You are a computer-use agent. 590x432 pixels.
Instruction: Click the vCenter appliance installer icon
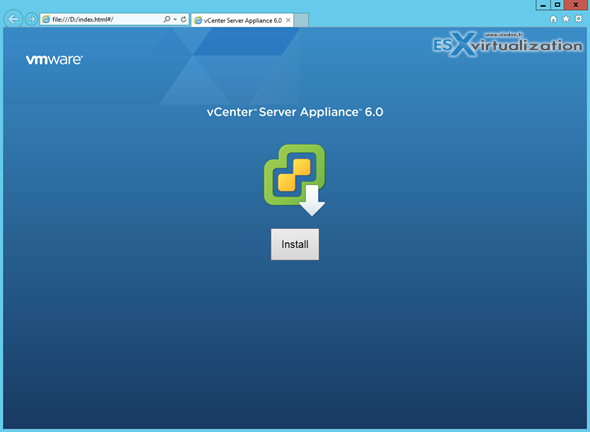pos(295,180)
